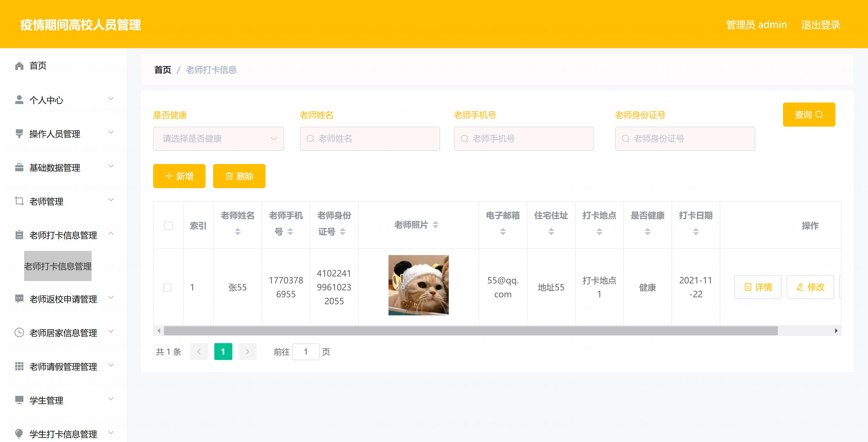Viewport: 868px width, 442px height.
Task: Click the clock icon beside 老师居家信息管理
Action: click(19, 333)
